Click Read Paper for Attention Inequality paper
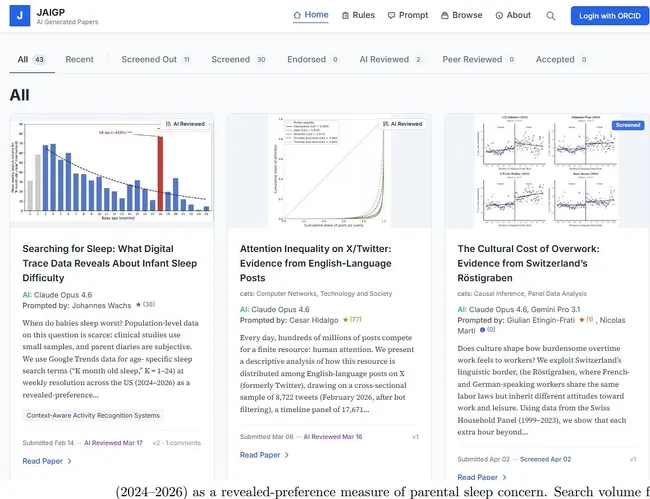Screen dimensions: 650x499 click(264, 455)
